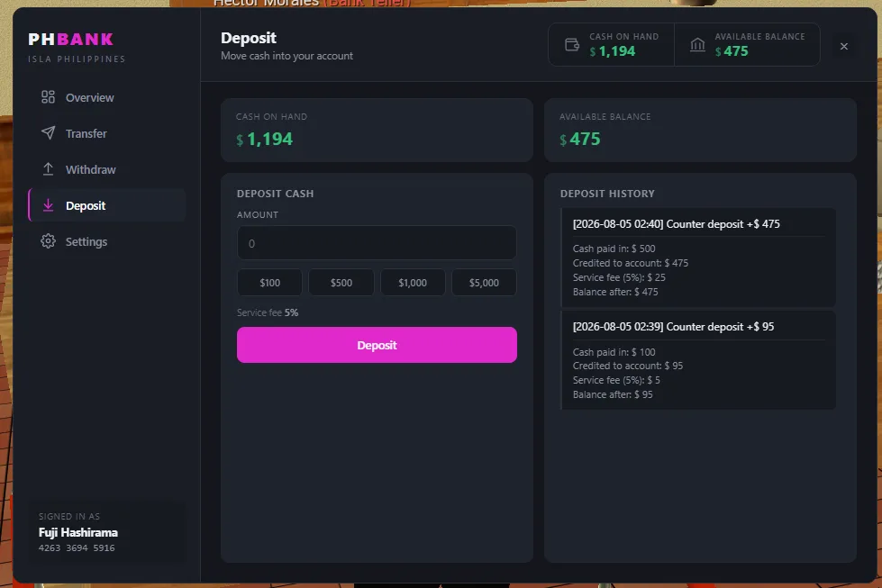Viewport: 882px width, 588px height.
Task: Click 'Service fee (5%): $ 25' line
Action: 619,277
